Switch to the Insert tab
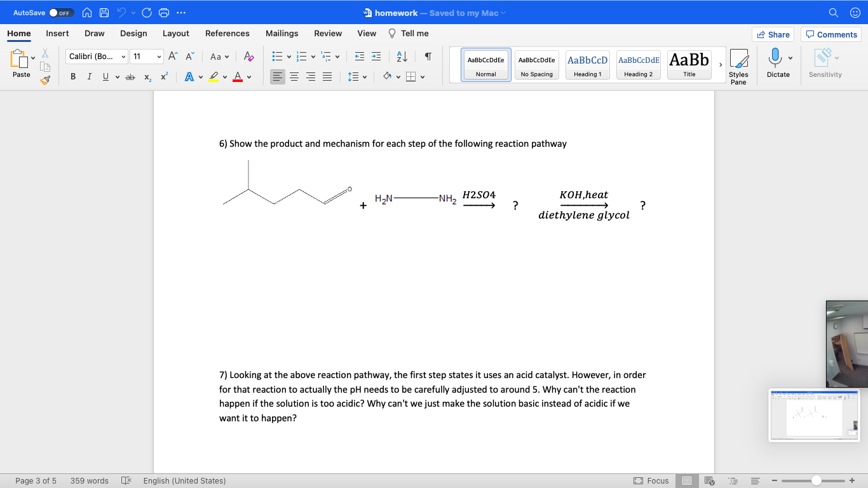This screenshot has width=868, height=488. pos(57,33)
